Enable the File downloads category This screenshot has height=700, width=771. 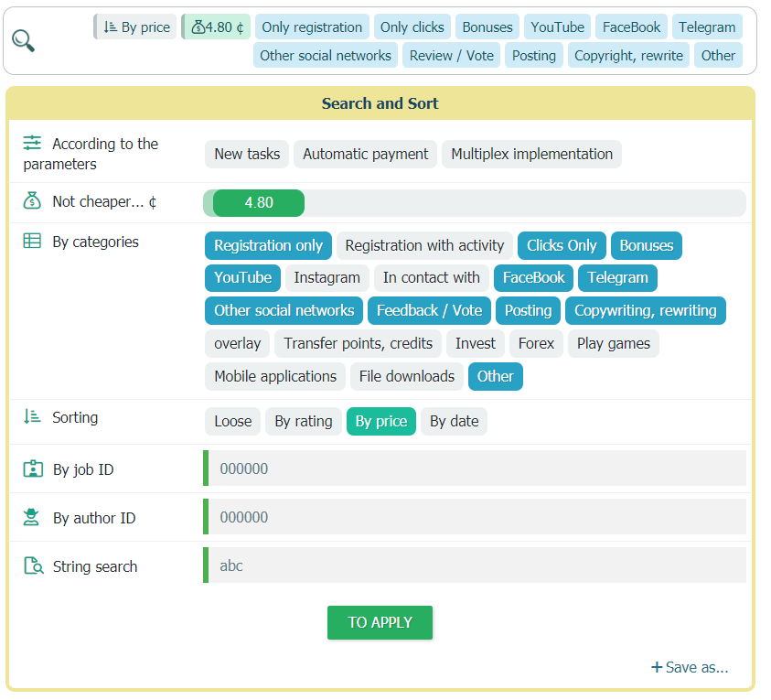click(407, 377)
